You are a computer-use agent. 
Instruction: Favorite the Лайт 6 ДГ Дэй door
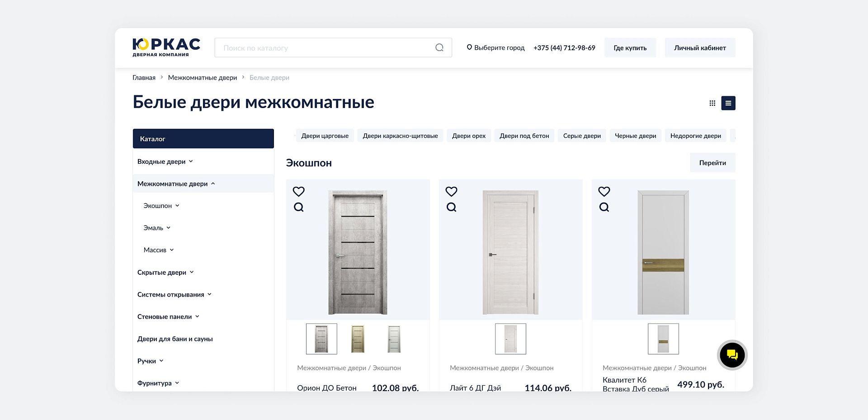(451, 191)
